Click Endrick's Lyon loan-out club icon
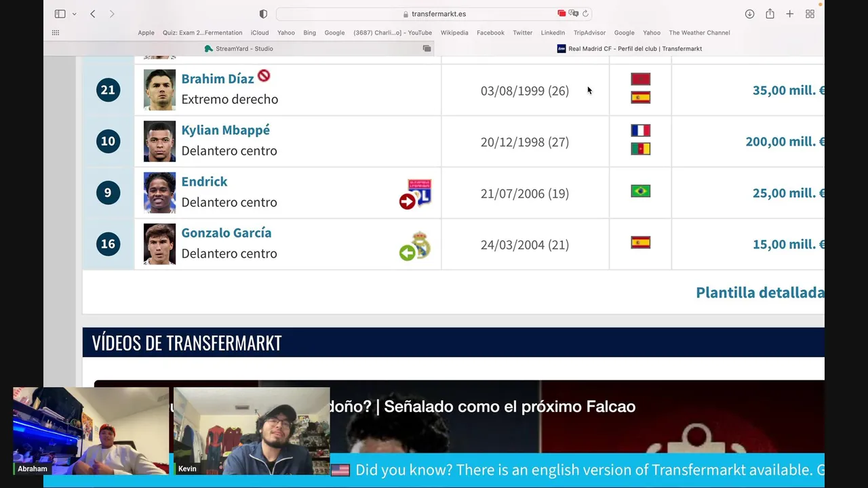The width and height of the screenshot is (868, 488). pyautogui.click(x=416, y=194)
